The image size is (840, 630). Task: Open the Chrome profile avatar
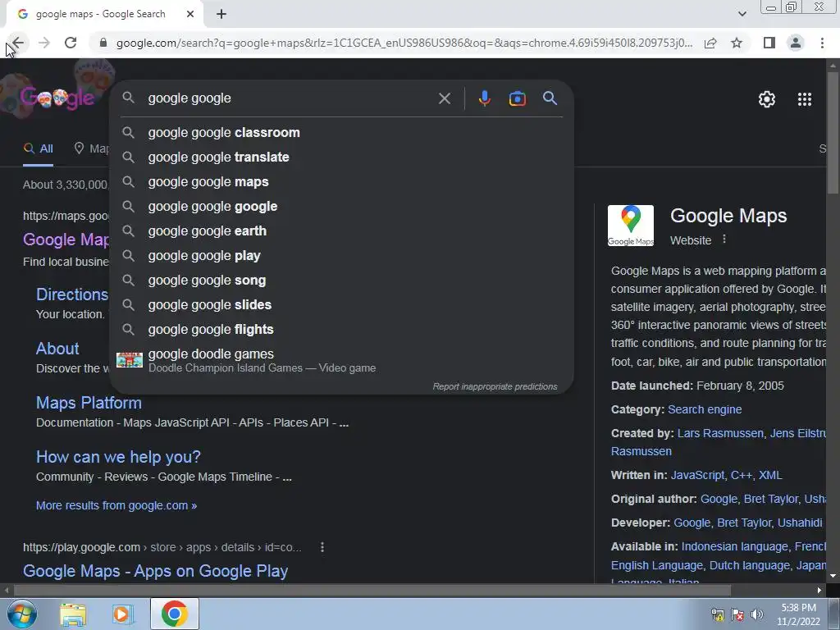point(796,43)
